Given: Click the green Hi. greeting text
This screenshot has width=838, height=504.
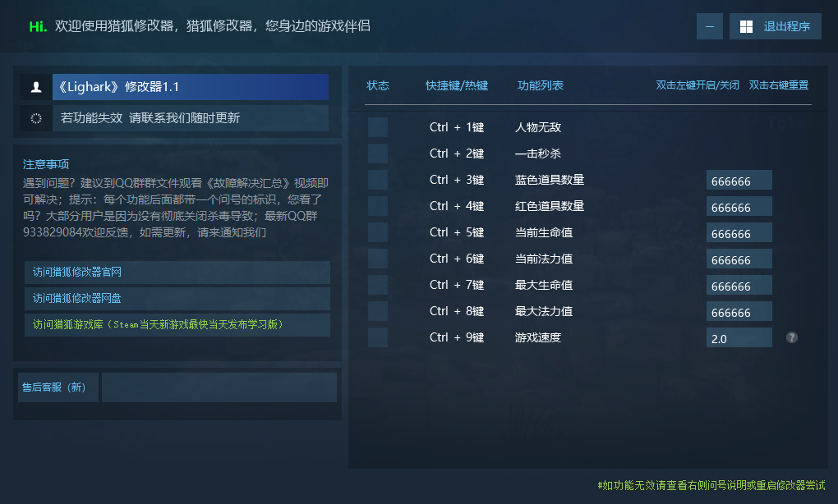Looking at the screenshot, I should [x=38, y=26].
